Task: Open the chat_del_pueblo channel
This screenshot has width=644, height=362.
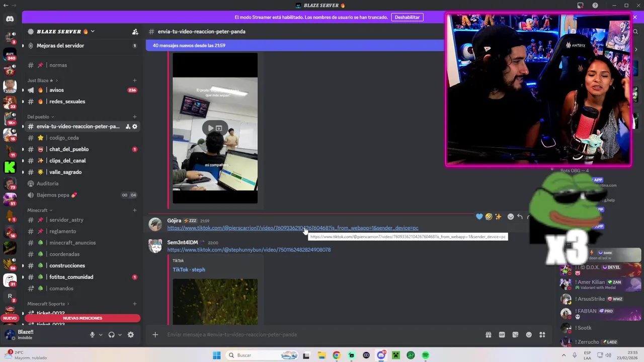Action: 82,149
